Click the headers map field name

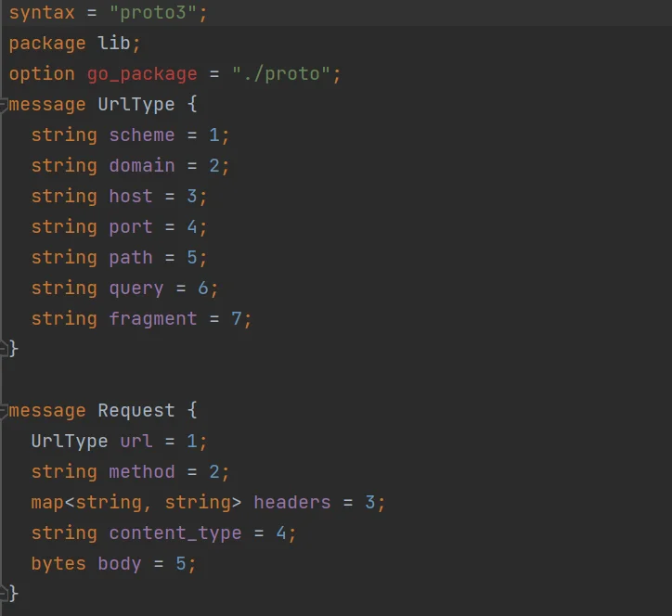click(x=292, y=503)
